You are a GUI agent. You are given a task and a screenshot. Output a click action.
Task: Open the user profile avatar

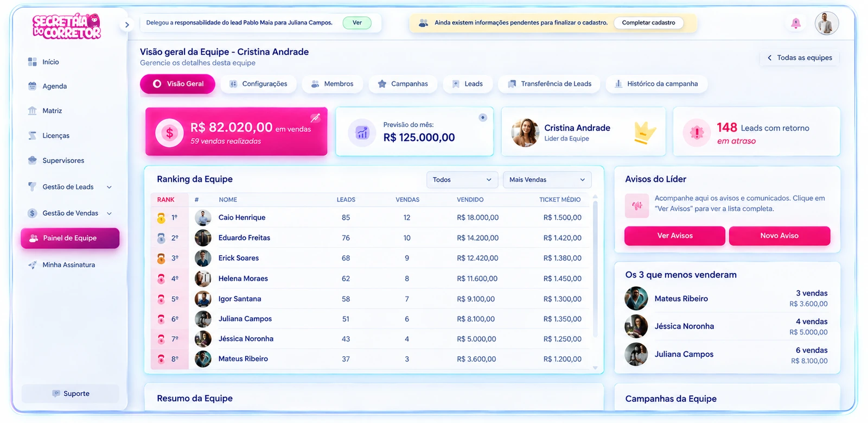[827, 23]
